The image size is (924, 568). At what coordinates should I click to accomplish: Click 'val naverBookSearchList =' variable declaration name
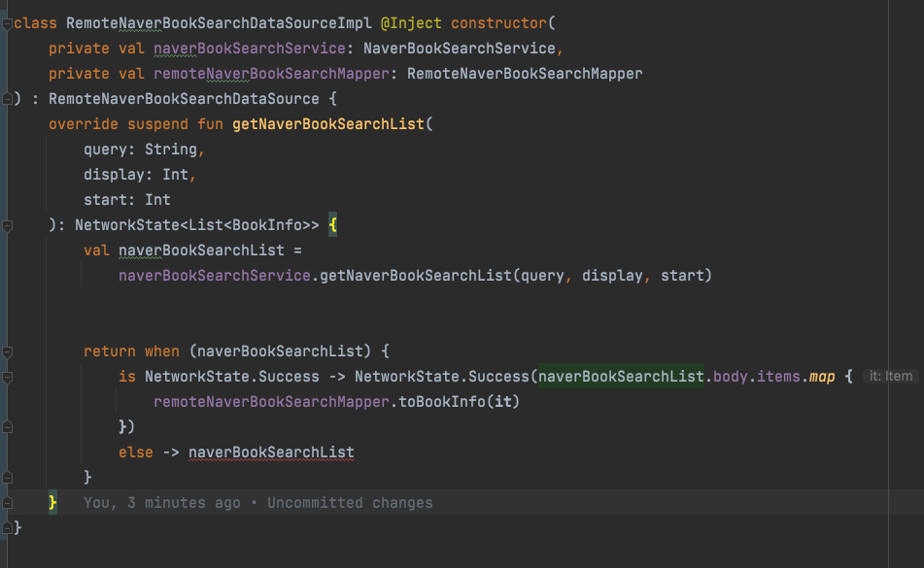(x=201, y=251)
